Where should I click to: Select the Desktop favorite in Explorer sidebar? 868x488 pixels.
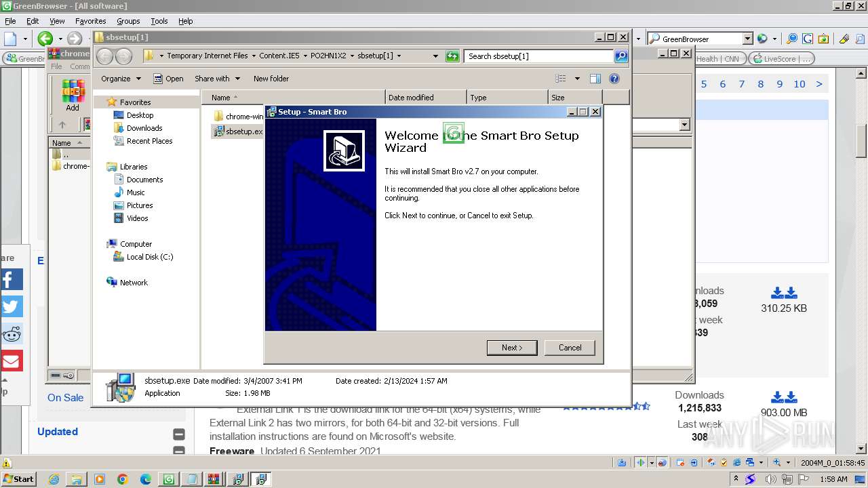coord(140,115)
